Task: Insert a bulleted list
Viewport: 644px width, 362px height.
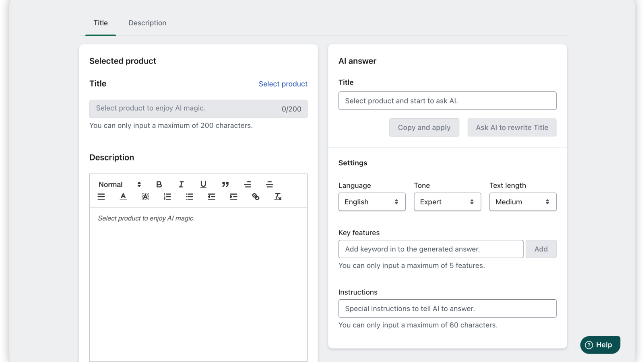Action: pyautogui.click(x=190, y=197)
